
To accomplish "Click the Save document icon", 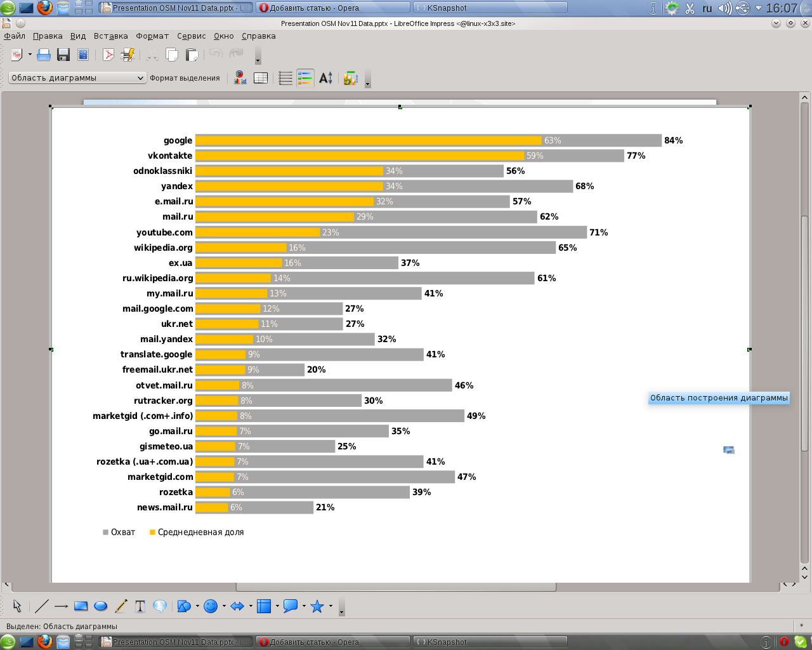I will click(63, 55).
